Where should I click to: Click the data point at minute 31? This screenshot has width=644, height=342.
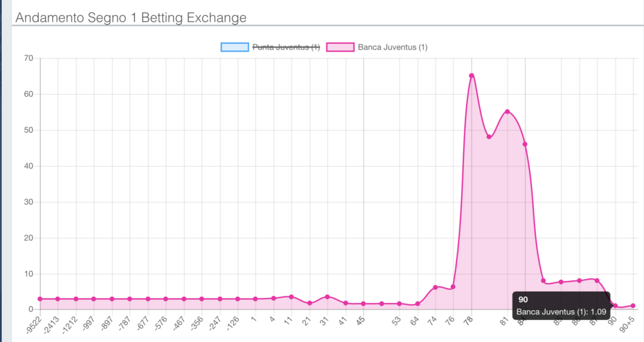[x=328, y=297]
